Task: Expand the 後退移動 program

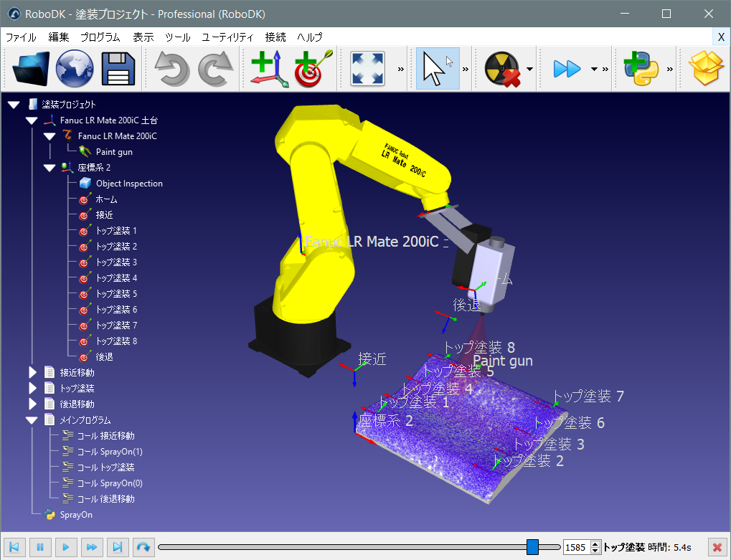Action: (32, 404)
